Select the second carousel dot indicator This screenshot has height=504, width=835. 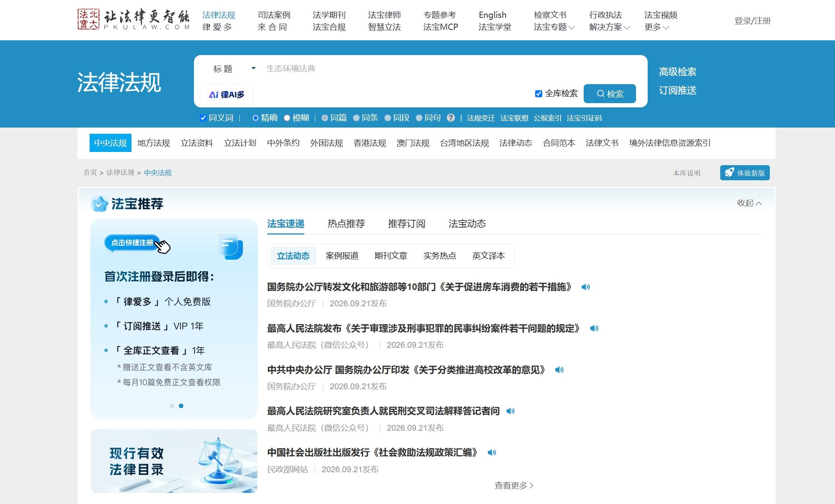[x=181, y=406]
